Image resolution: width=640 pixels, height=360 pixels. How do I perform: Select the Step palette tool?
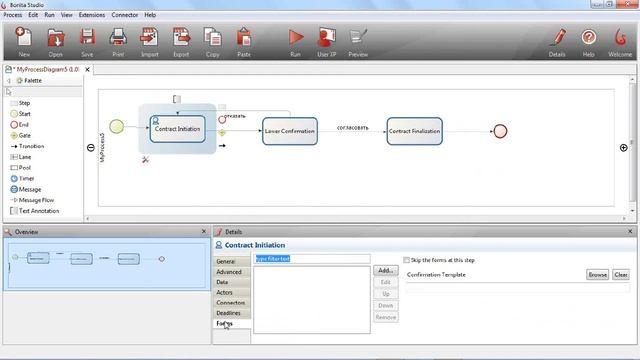coord(20,103)
